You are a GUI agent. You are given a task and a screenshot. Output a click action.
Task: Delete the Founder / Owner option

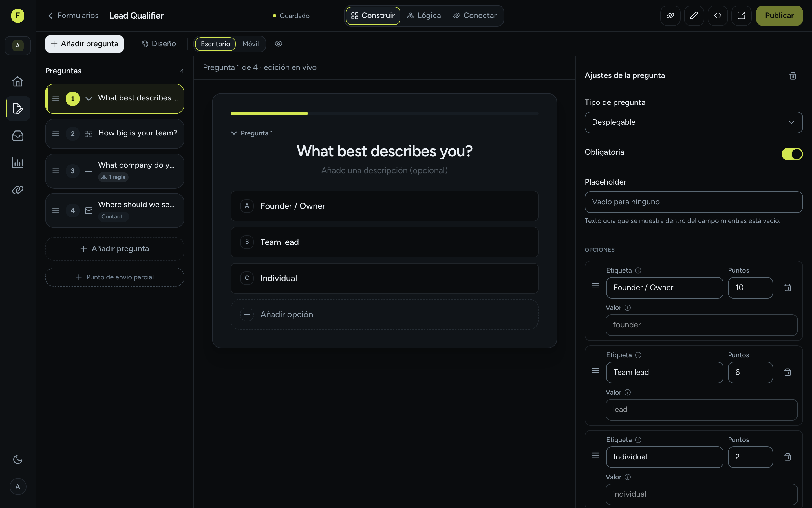(787, 288)
